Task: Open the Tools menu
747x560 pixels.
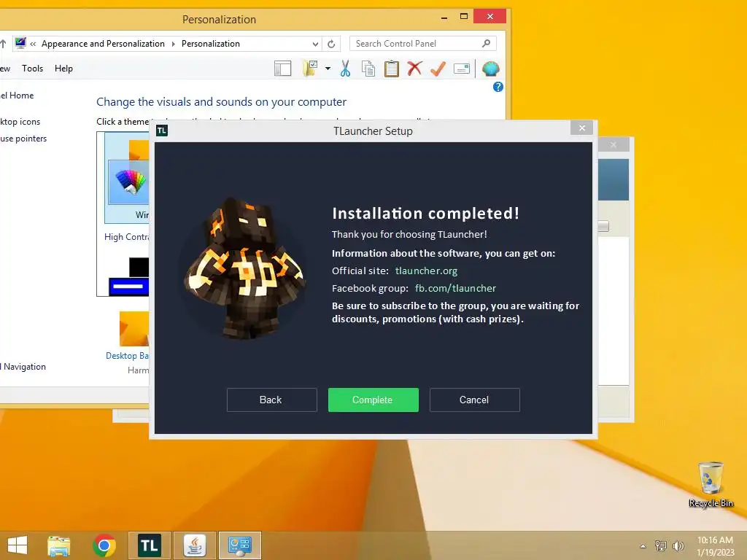Action: tap(32, 68)
